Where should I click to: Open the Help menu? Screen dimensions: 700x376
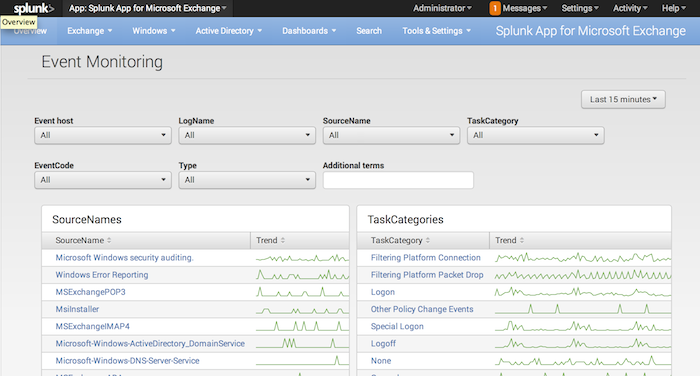point(674,8)
